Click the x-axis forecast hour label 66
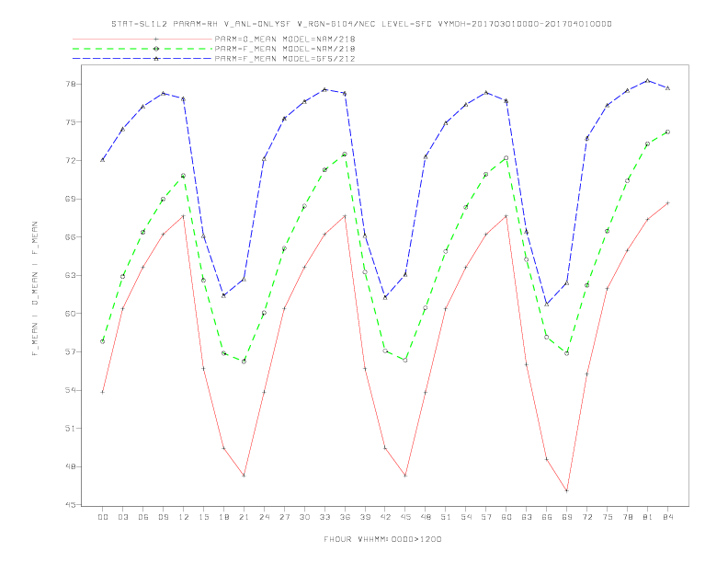Screen dimensions: 728x563 click(547, 517)
